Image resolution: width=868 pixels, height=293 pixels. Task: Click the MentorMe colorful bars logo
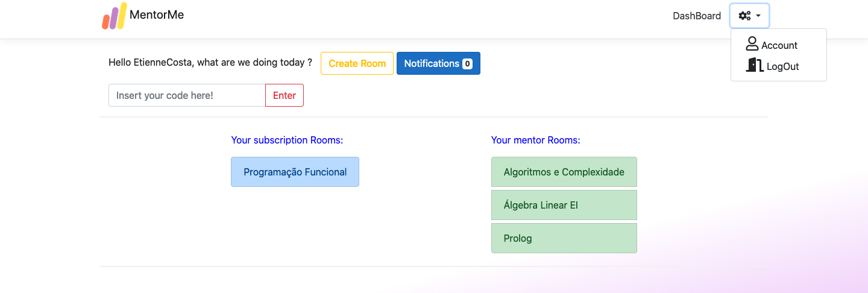[x=115, y=16]
